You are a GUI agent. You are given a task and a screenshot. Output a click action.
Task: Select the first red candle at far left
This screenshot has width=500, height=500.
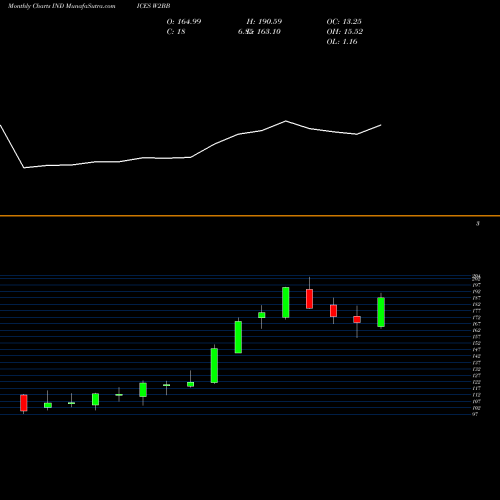[24, 403]
